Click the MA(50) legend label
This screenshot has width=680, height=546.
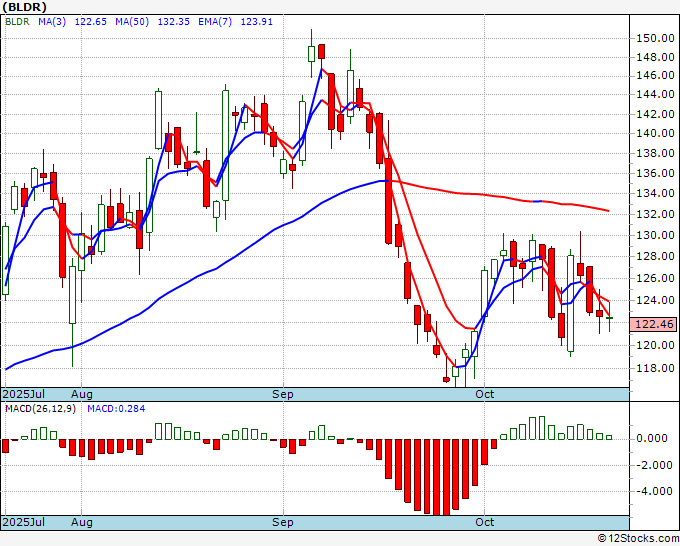132,22
